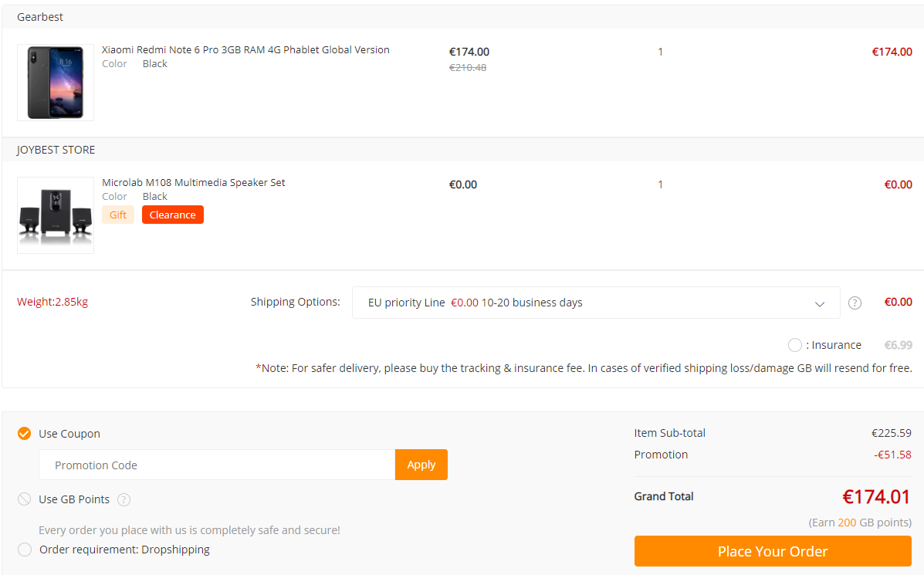Expand shipping options with the chevron arrow

[x=820, y=303]
